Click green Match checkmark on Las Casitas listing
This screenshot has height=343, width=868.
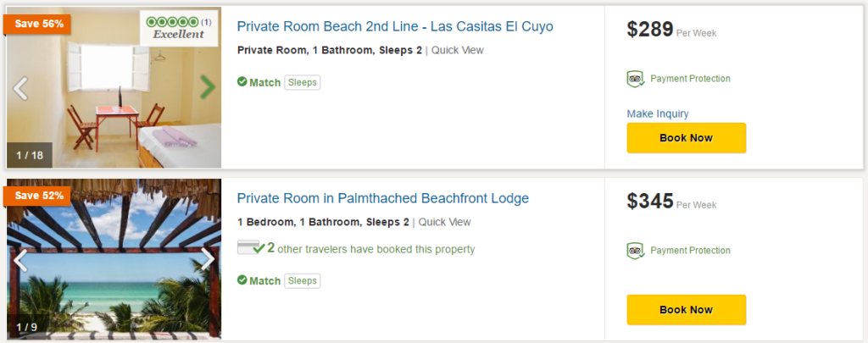[242, 82]
